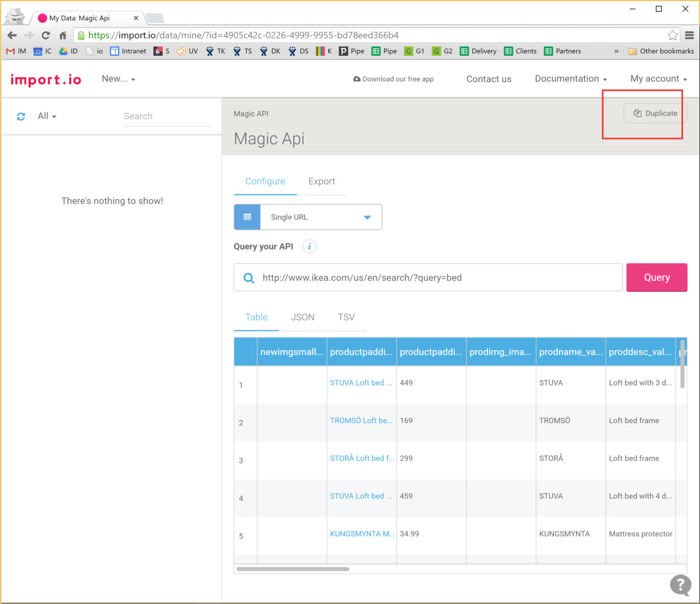Click the table horizontal scrollbar
700x604 pixels.
pos(293,569)
